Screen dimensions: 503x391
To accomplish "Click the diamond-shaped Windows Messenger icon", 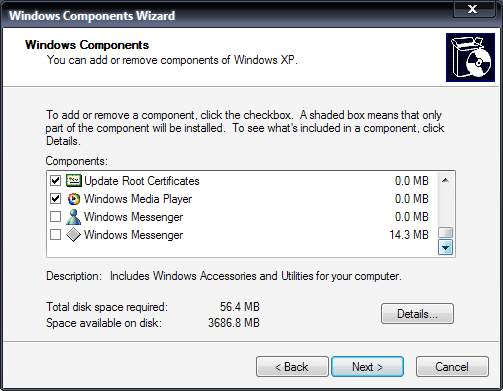I will tap(73, 235).
